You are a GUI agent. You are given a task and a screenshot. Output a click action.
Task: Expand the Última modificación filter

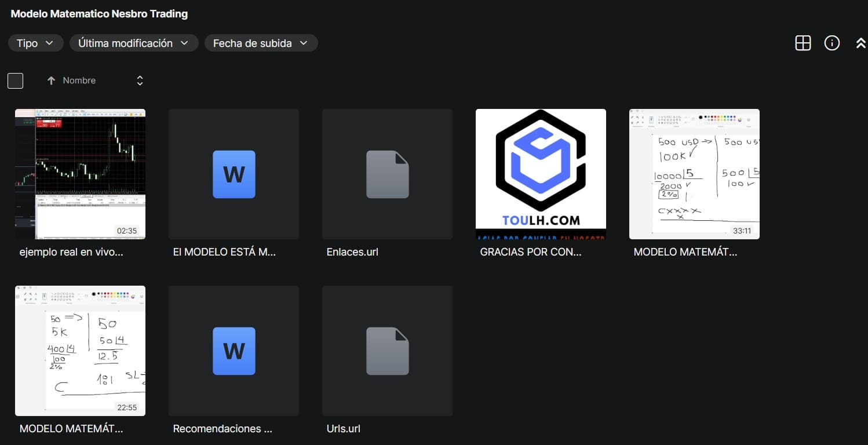coord(133,43)
